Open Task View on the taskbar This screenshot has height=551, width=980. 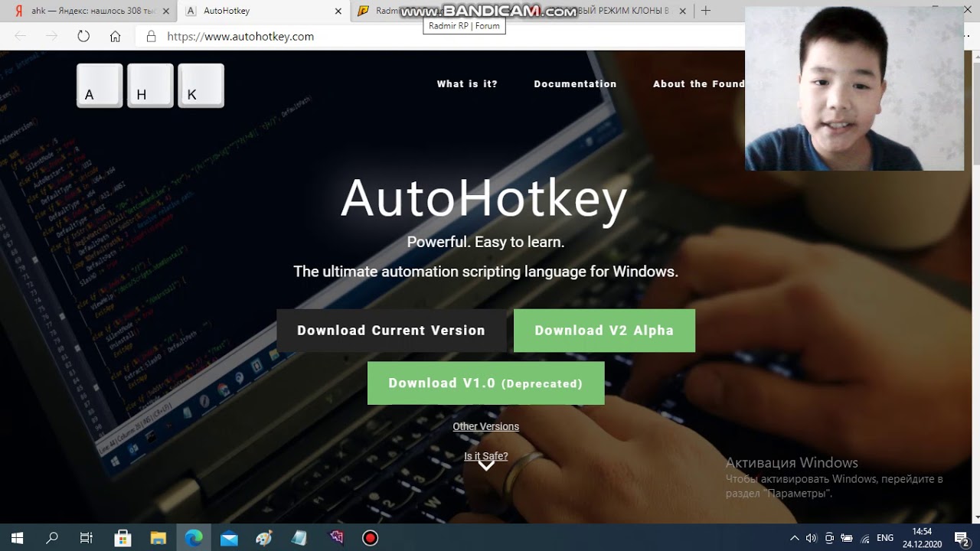pos(87,538)
